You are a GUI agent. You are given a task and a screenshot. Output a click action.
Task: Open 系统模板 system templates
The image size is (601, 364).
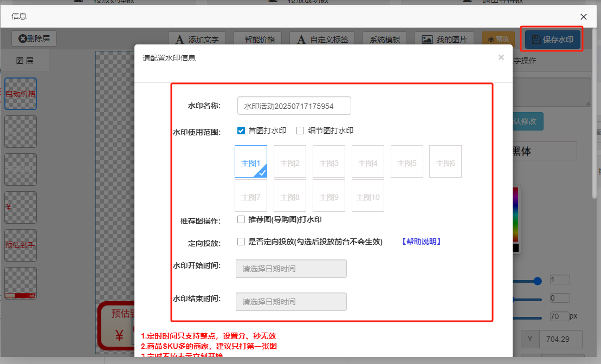[385, 40]
